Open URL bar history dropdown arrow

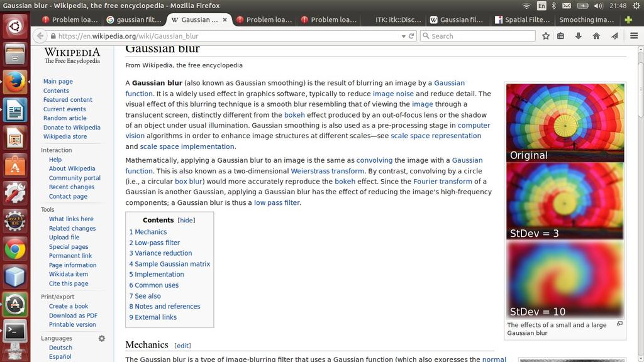pos(403,36)
